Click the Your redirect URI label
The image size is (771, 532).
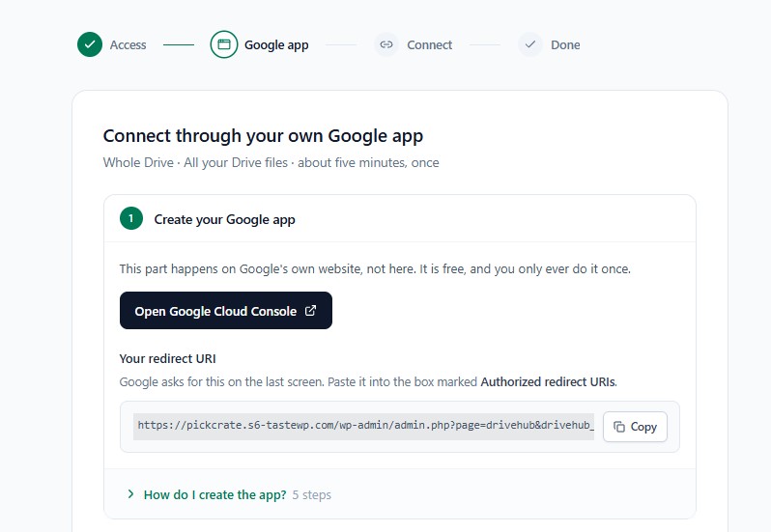tap(168, 358)
